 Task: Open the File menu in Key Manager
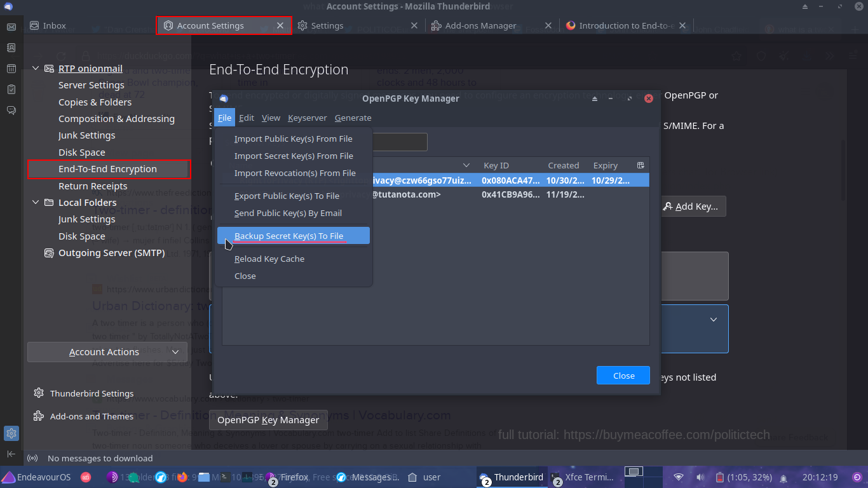click(224, 118)
